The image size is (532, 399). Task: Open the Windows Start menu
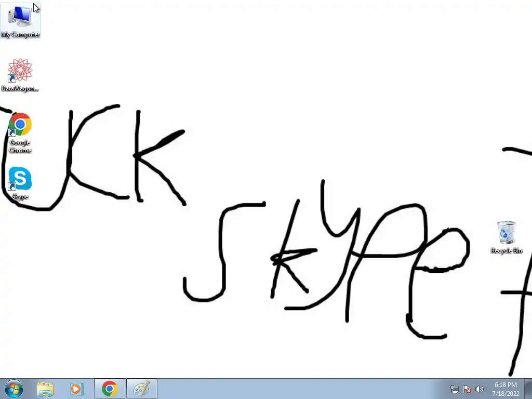(x=14, y=389)
